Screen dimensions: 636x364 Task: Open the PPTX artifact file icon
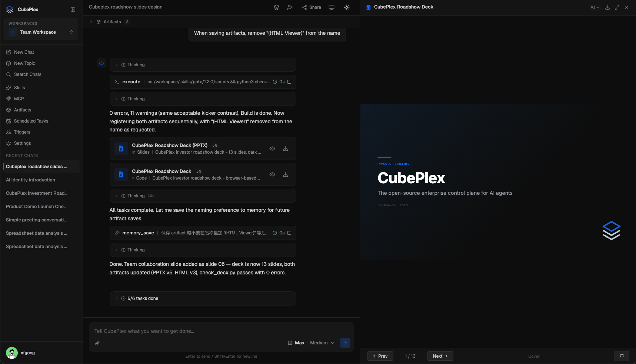(121, 148)
